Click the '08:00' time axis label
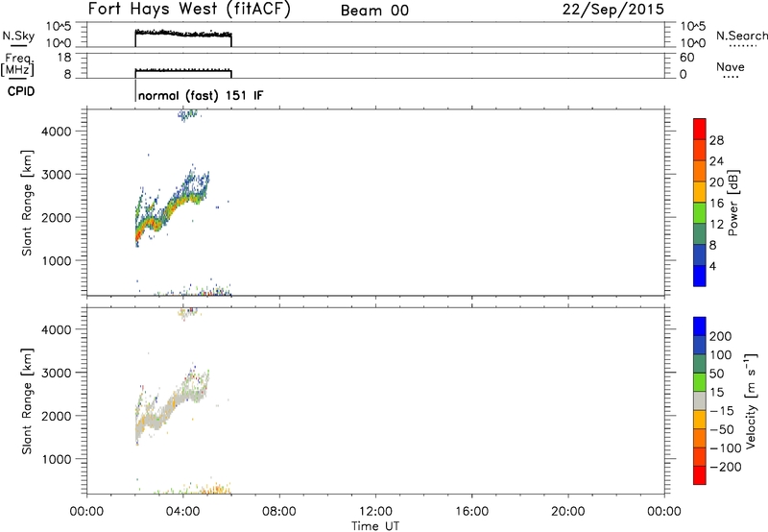Screen dimensions: 768x532 [x=279, y=512]
